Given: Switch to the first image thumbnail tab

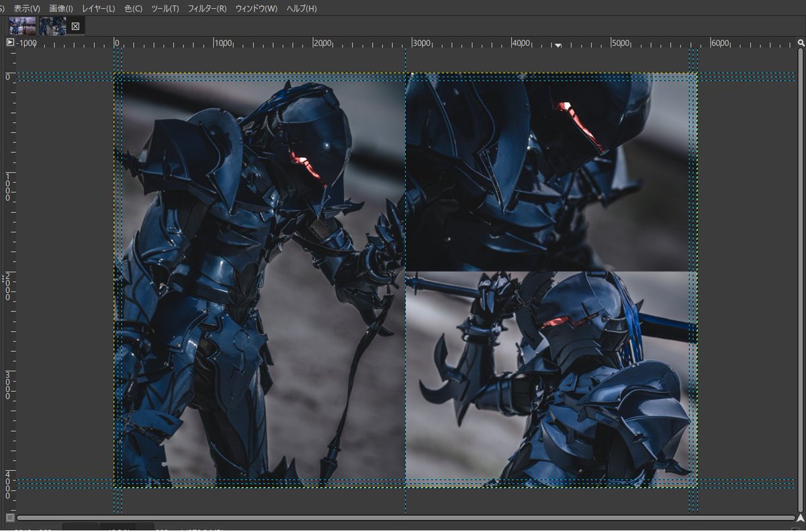Looking at the screenshot, I should 22,26.
